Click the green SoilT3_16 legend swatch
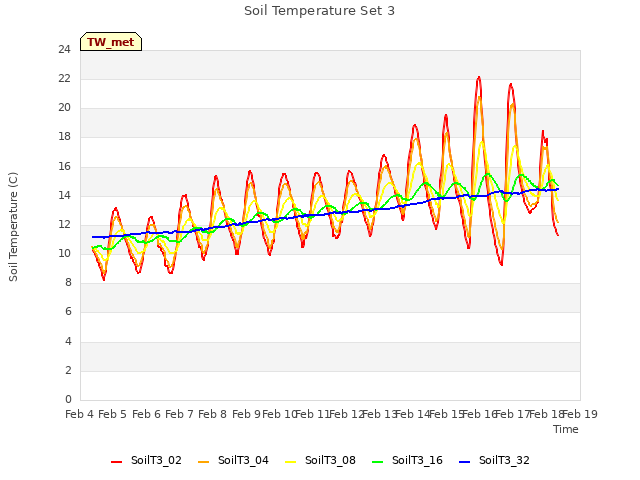 [x=378, y=462]
